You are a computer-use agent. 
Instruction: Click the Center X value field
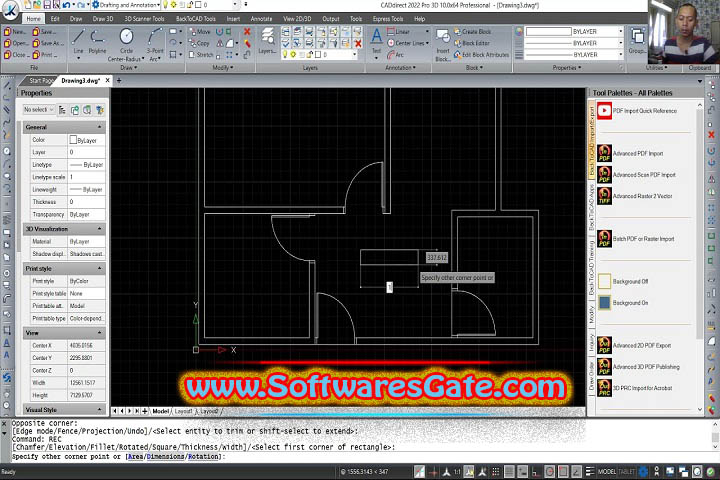[86, 345]
